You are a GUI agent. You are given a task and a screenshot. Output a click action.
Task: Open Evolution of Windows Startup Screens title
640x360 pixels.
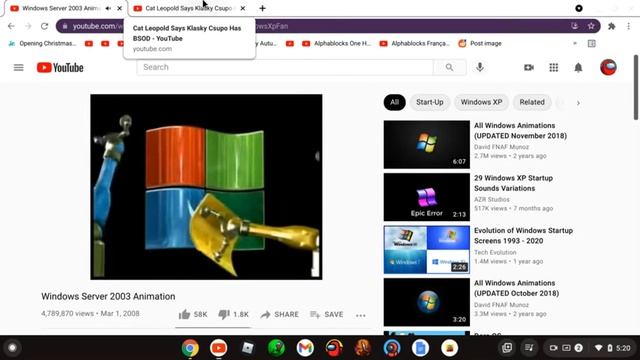[x=523, y=236]
